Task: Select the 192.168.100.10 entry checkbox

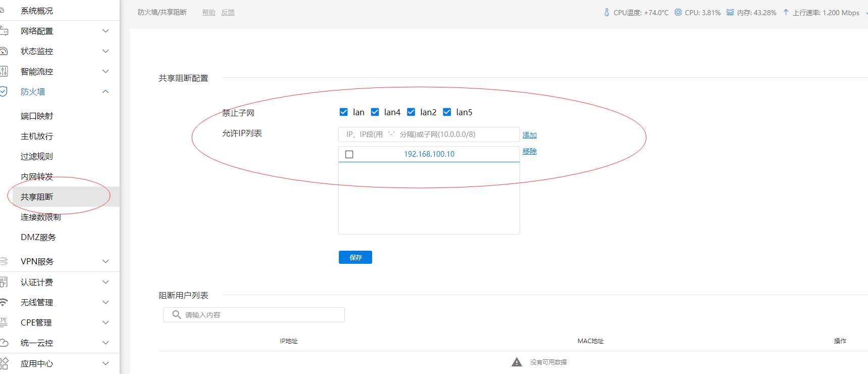Action: pos(349,154)
